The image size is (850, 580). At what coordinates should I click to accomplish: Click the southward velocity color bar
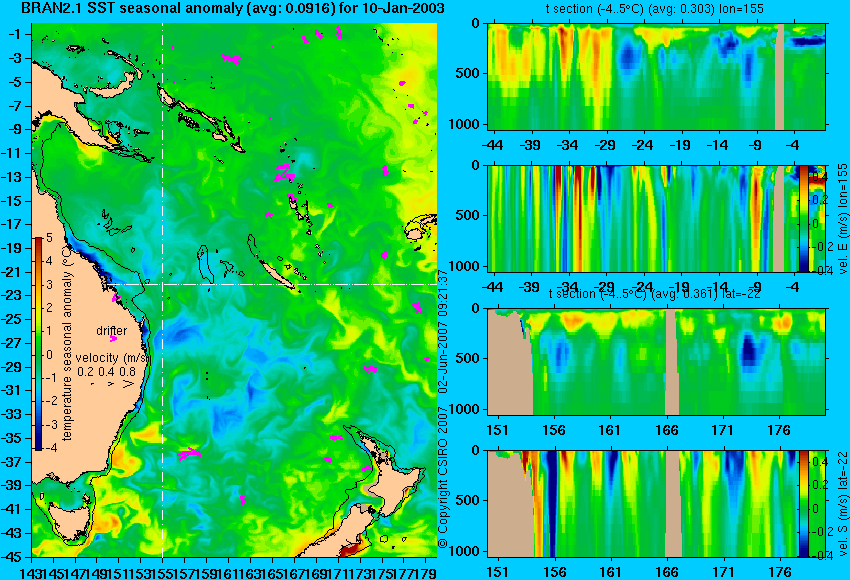tap(804, 504)
